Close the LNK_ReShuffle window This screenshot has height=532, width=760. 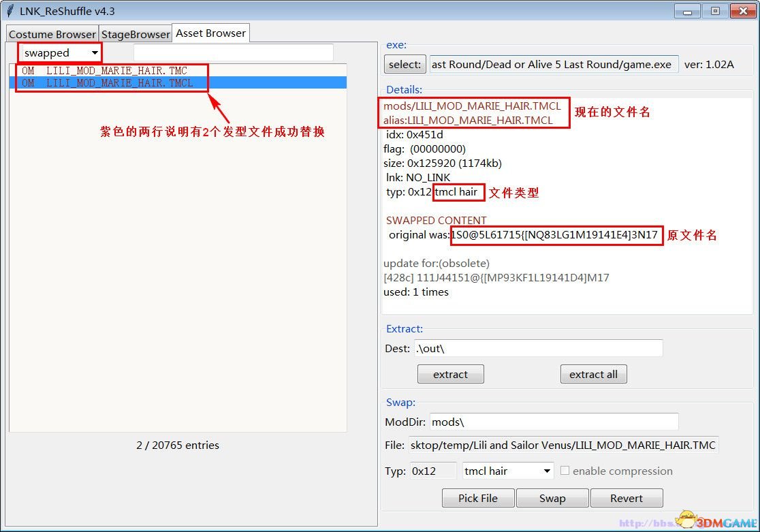(x=742, y=11)
